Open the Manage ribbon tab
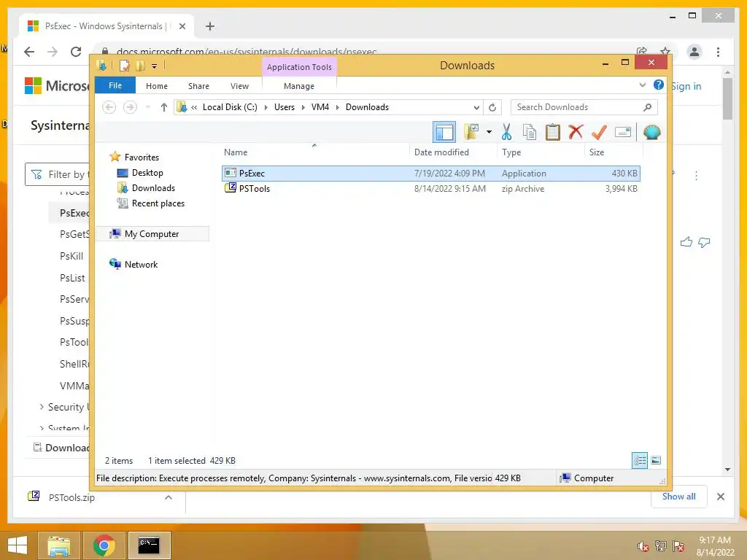The image size is (747, 560). click(x=299, y=86)
